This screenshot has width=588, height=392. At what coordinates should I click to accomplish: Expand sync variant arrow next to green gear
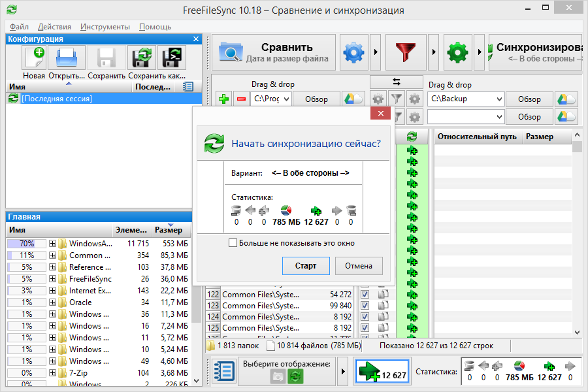click(x=480, y=52)
